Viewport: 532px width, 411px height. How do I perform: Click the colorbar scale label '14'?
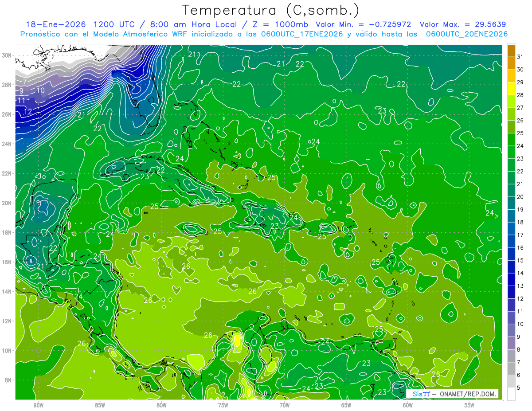point(520,273)
